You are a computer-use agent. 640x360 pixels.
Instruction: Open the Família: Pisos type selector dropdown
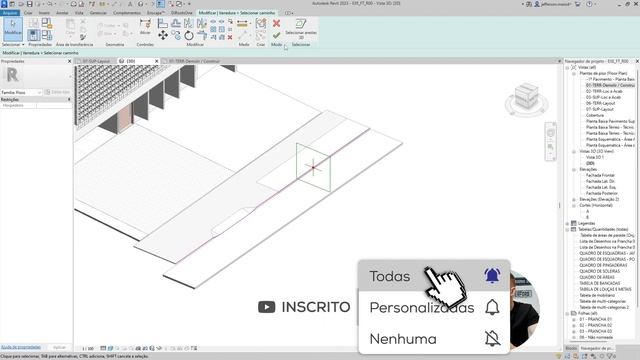(x=21, y=93)
